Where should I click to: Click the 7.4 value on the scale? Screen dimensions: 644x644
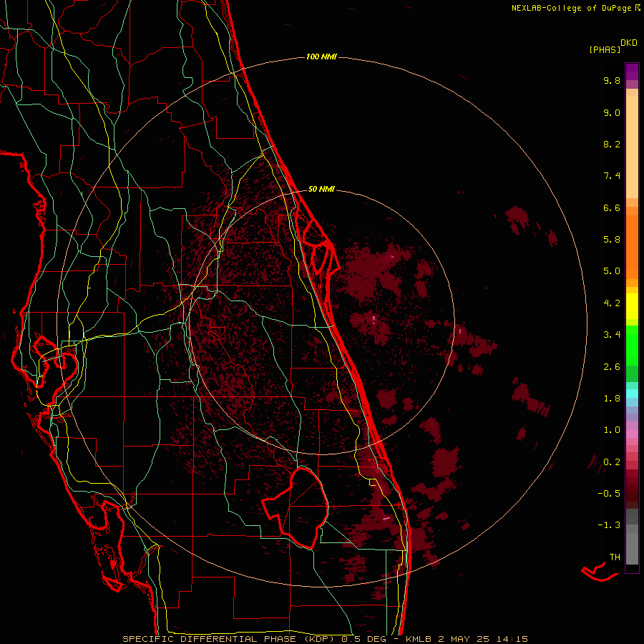tap(612, 176)
